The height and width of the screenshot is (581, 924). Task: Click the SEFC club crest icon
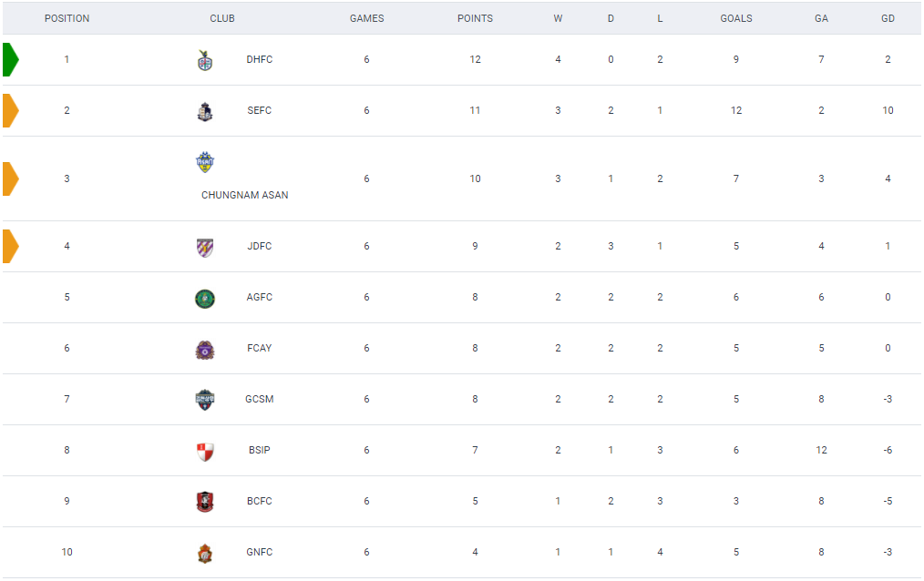coord(205,111)
